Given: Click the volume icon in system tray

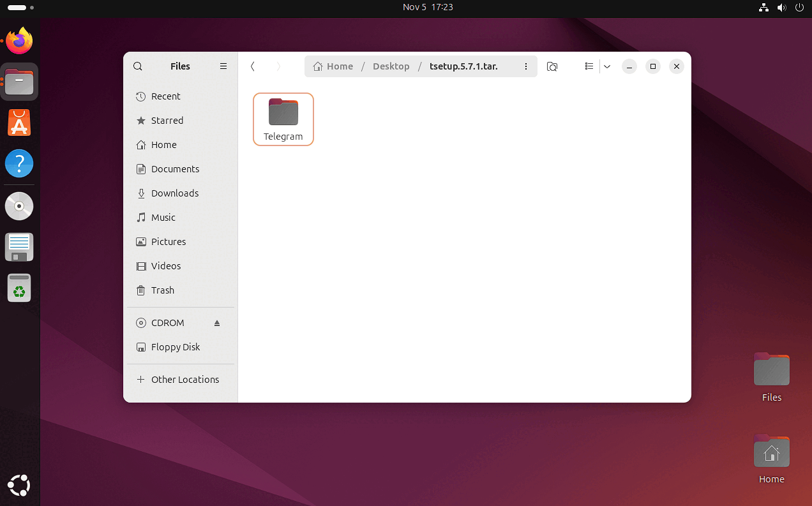Looking at the screenshot, I should (x=781, y=8).
